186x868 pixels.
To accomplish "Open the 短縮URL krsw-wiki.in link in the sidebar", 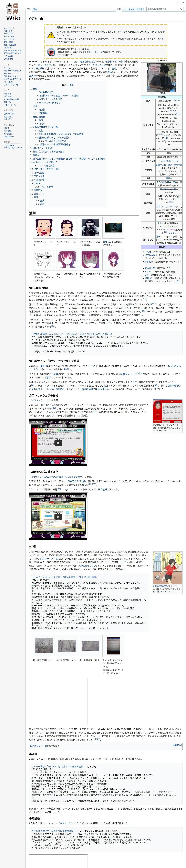I will click(x=13, y=147).
